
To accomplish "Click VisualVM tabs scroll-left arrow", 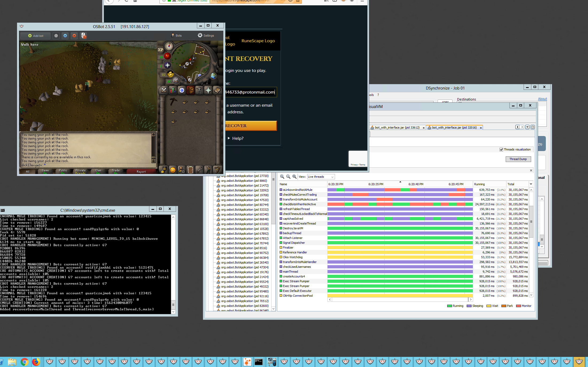I will 517,127.
